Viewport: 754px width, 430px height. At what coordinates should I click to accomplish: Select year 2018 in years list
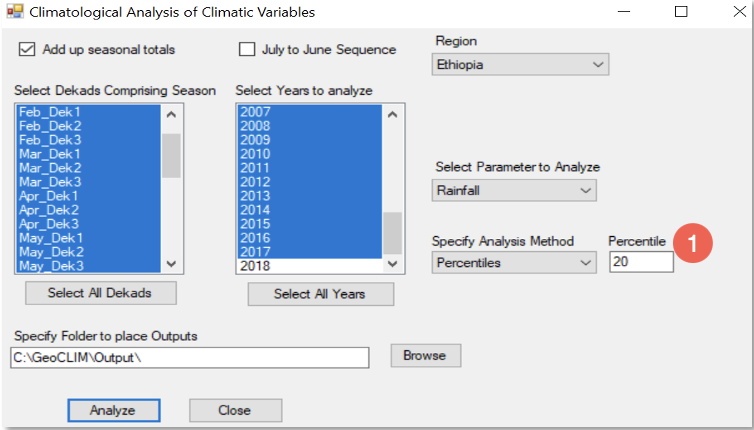click(257, 266)
